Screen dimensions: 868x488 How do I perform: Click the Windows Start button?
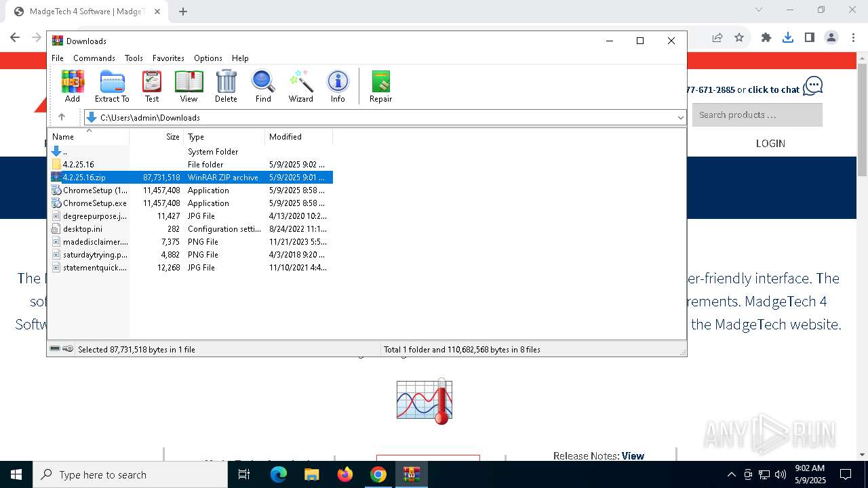(x=16, y=474)
